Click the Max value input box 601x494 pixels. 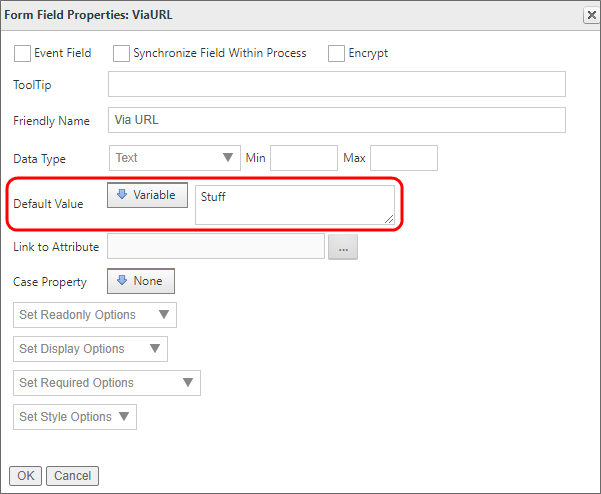[x=403, y=158]
